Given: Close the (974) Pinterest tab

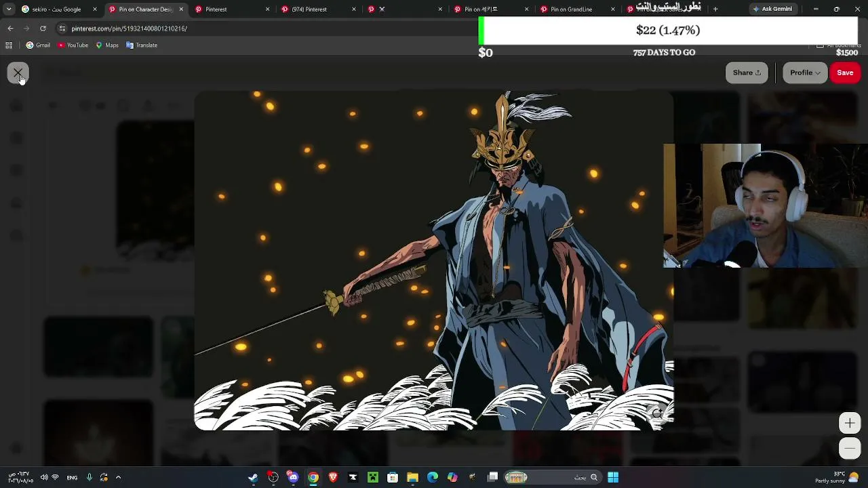Looking at the screenshot, I should click(x=355, y=9).
